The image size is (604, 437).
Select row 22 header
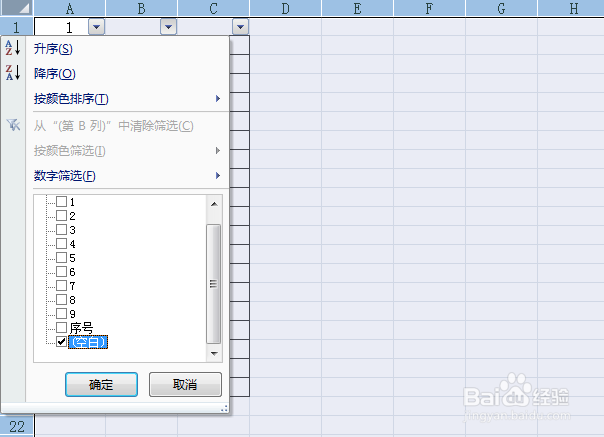tap(16, 426)
